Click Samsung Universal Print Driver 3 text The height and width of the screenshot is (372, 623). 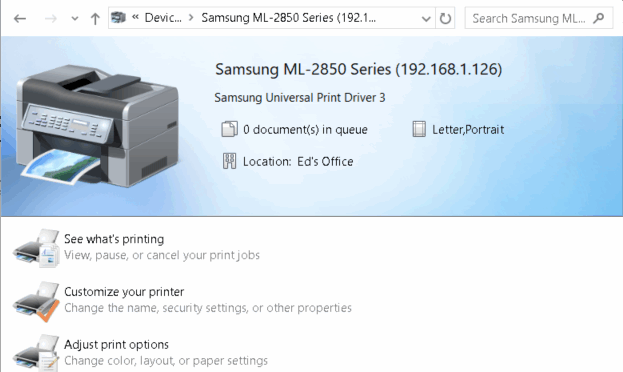pos(300,98)
